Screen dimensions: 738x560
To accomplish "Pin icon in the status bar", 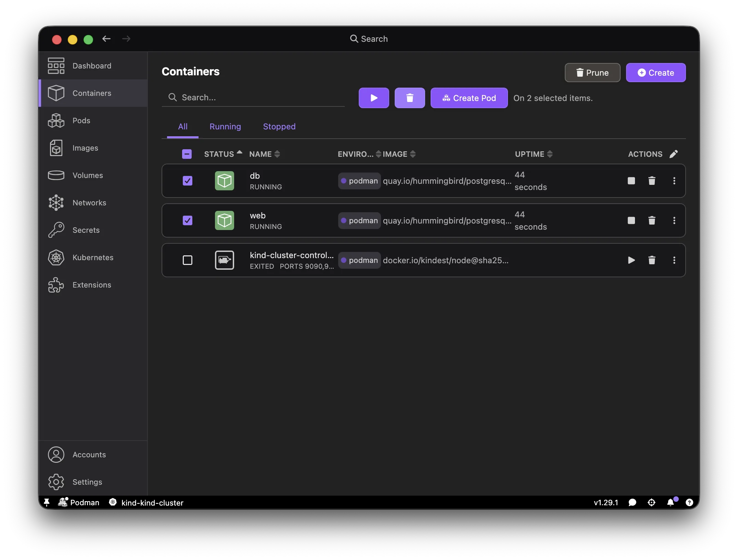I will 47,502.
